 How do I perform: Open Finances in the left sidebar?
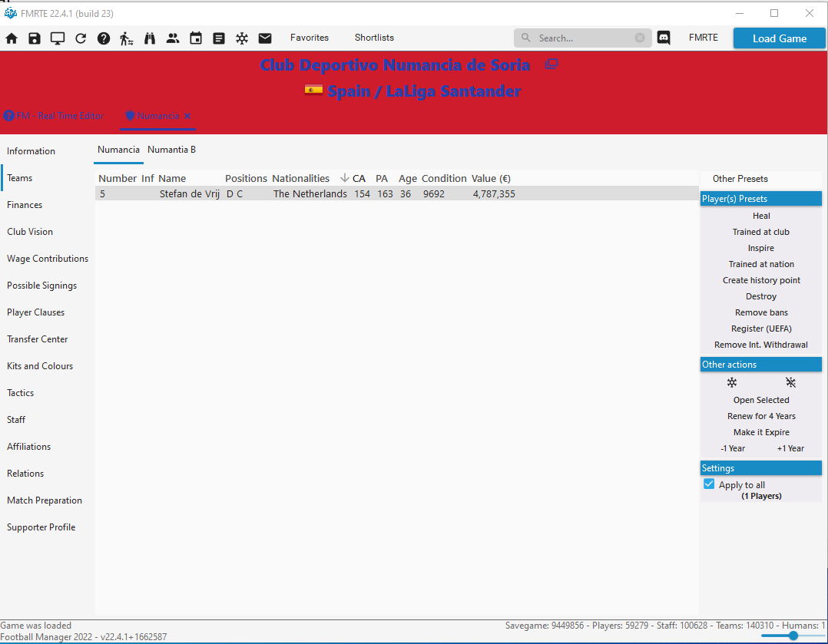click(x=25, y=205)
